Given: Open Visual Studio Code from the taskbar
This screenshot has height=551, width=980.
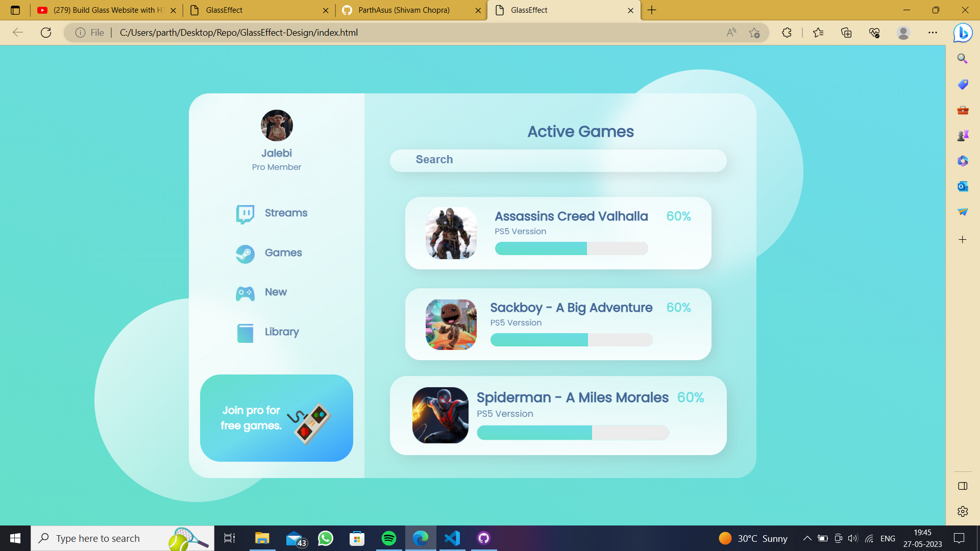Looking at the screenshot, I should [x=452, y=538].
